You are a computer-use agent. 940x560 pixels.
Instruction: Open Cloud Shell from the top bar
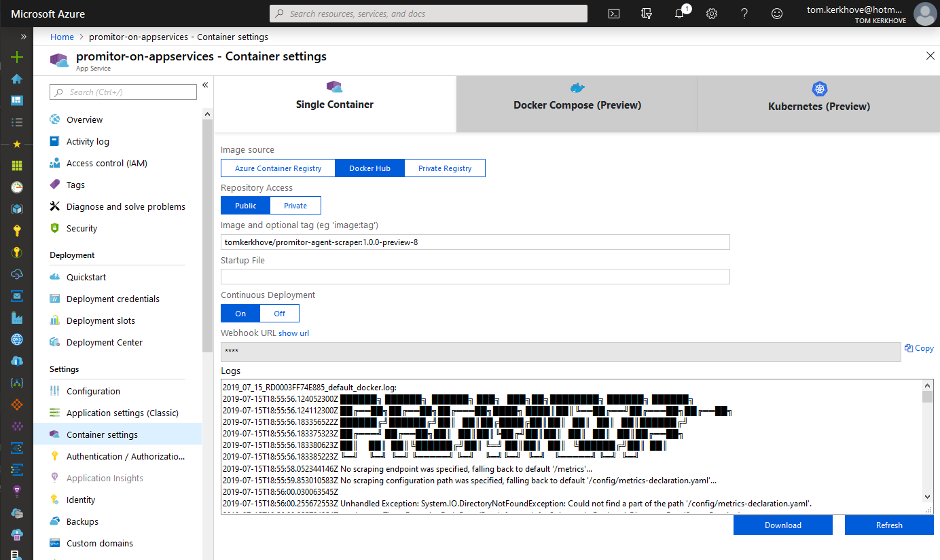tap(614, 14)
